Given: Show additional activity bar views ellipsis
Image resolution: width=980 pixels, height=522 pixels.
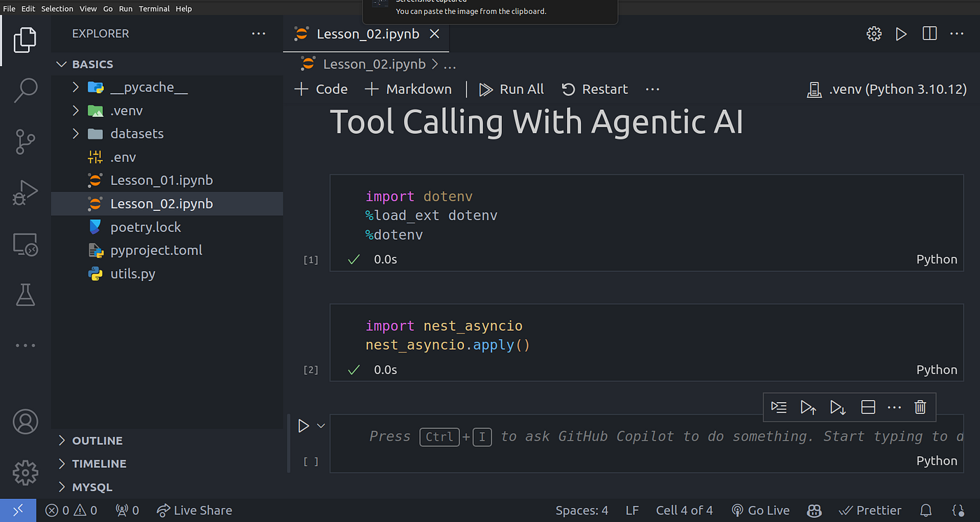Looking at the screenshot, I should (x=25, y=345).
